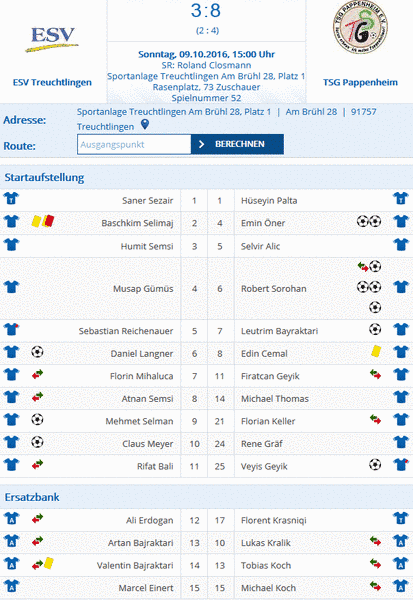Click the yellow card icon next to Edin Cemal
413x600 pixels.
pyautogui.click(x=376, y=351)
